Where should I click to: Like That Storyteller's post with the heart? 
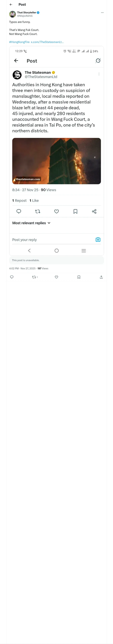click(56, 277)
